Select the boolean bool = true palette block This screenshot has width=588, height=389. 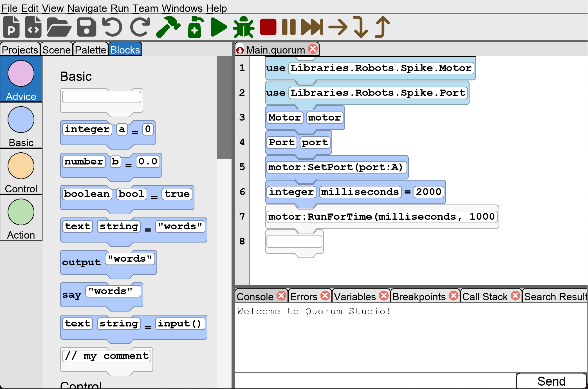click(127, 199)
